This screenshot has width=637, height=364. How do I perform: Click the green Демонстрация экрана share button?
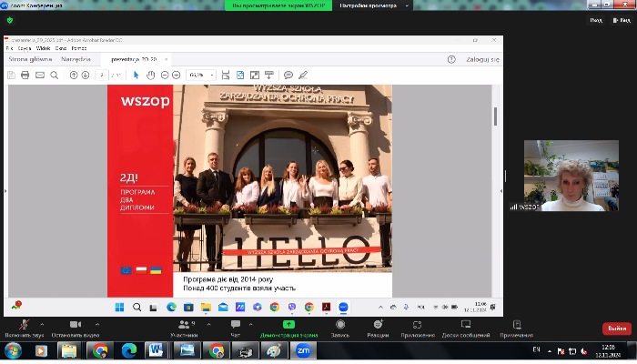[x=288, y=326]
